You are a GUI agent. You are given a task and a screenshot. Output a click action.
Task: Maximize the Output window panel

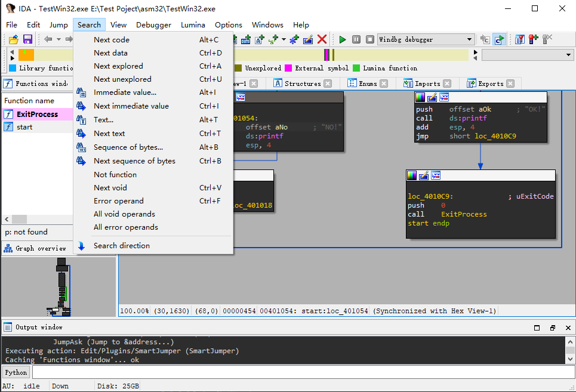pyautogui.click(x=537, y=328)
